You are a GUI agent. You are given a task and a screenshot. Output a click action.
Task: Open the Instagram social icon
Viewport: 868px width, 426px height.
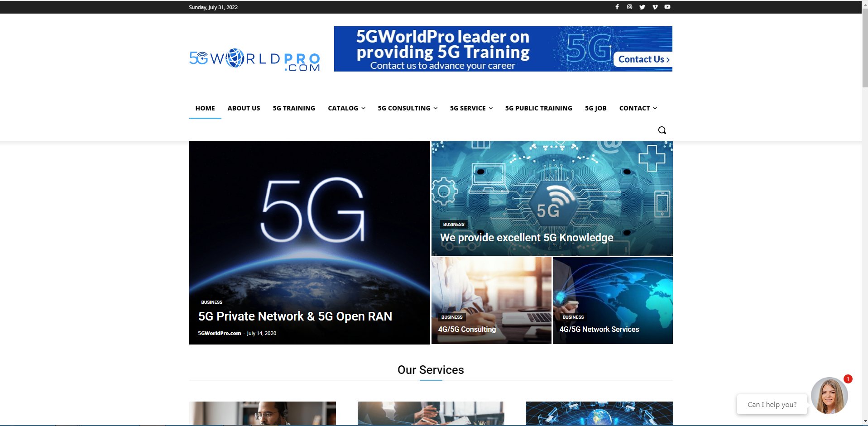(629, 7)
